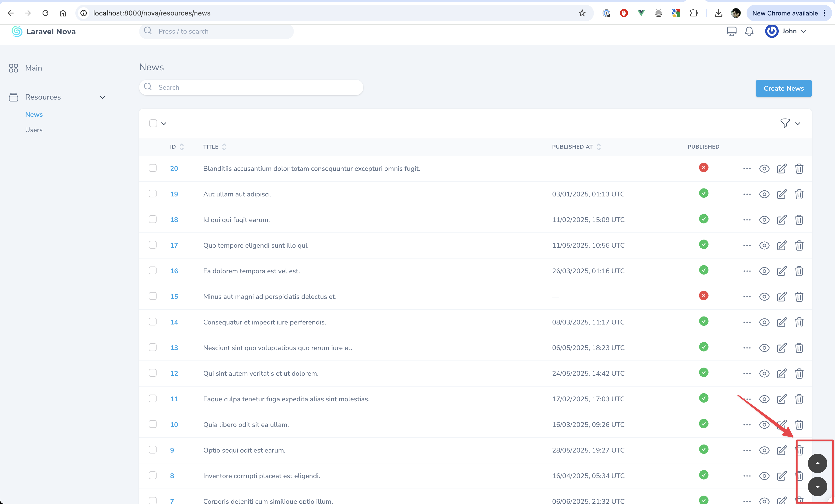Tick the checkbox for news 12
835x504 pixels.
pyautogui.click(x=153, y=373)
